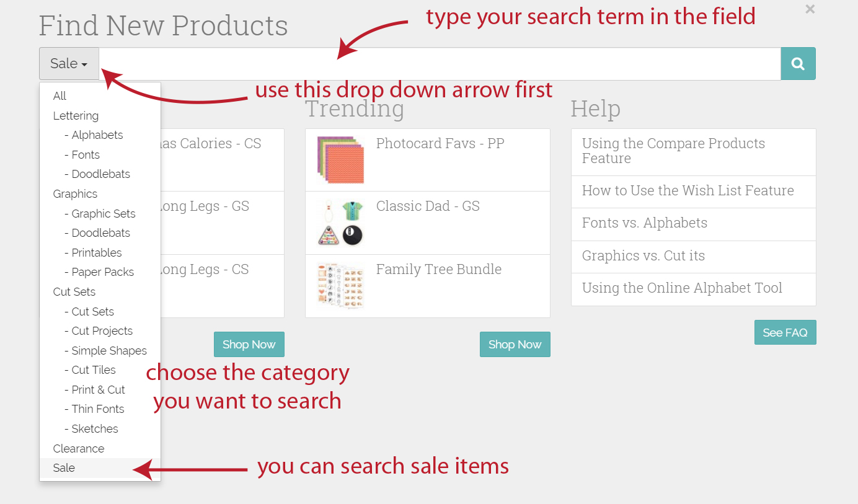This screenshot has height=504, width=858.
Task: Close the Find New Products dialog
Action: coord(810,9)
